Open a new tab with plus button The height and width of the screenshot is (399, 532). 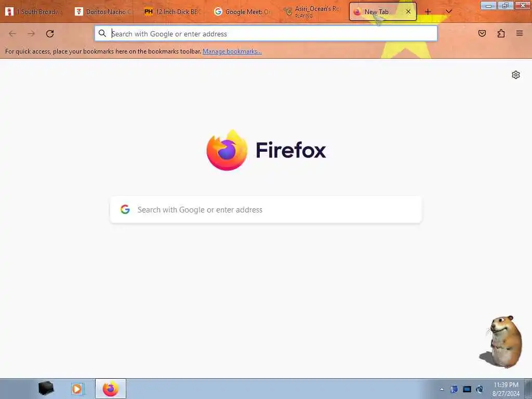[x=428, y=12]
